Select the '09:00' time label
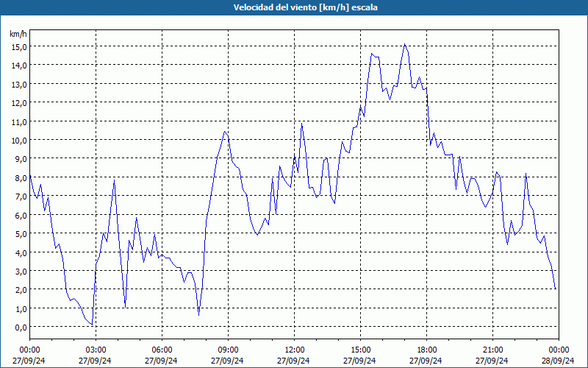 (228, 350)
